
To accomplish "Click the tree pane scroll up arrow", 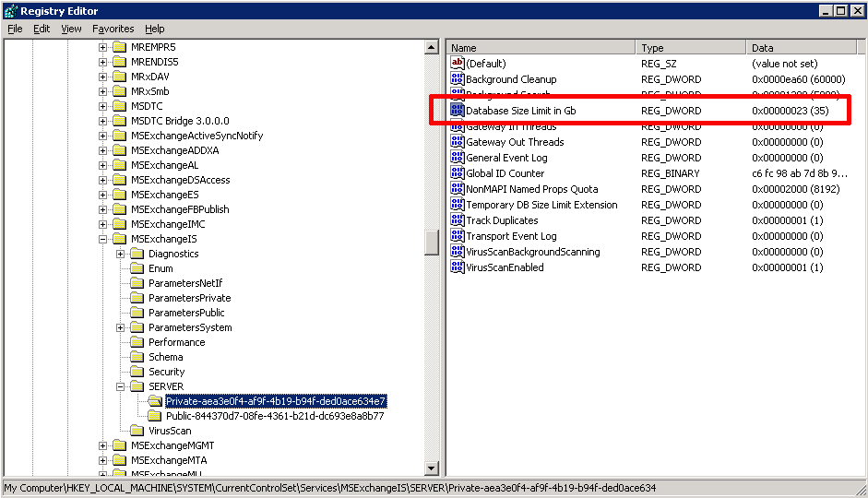I will point(432,47).
